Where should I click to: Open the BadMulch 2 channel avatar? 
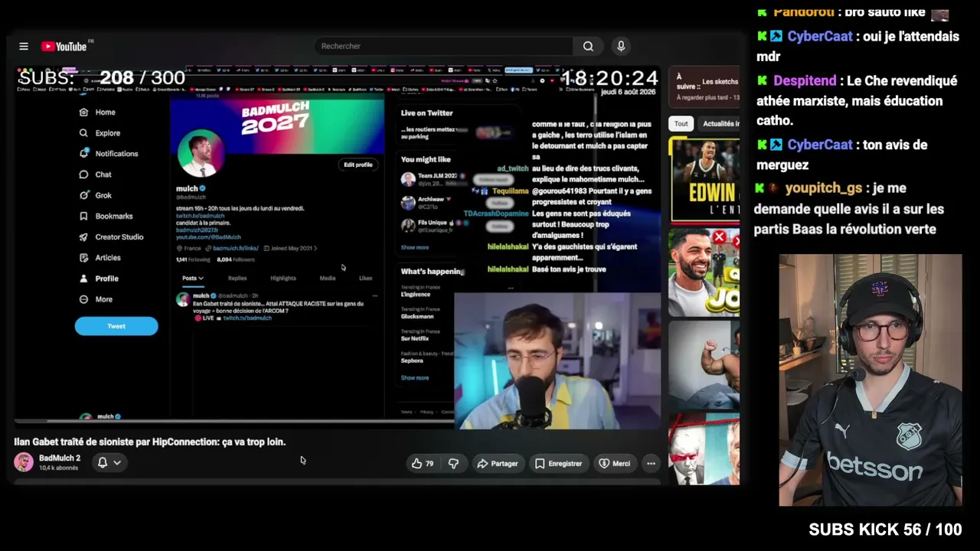(24, 462)
